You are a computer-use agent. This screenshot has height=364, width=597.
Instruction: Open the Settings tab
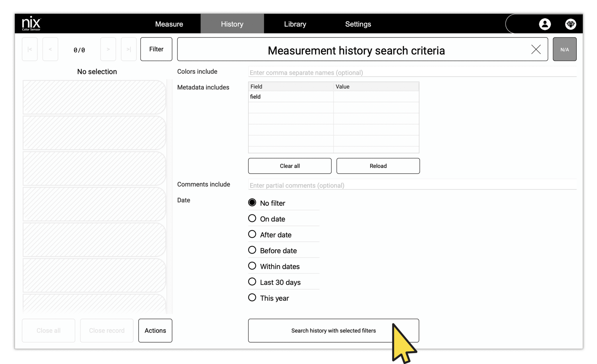[x=358, y=24]
